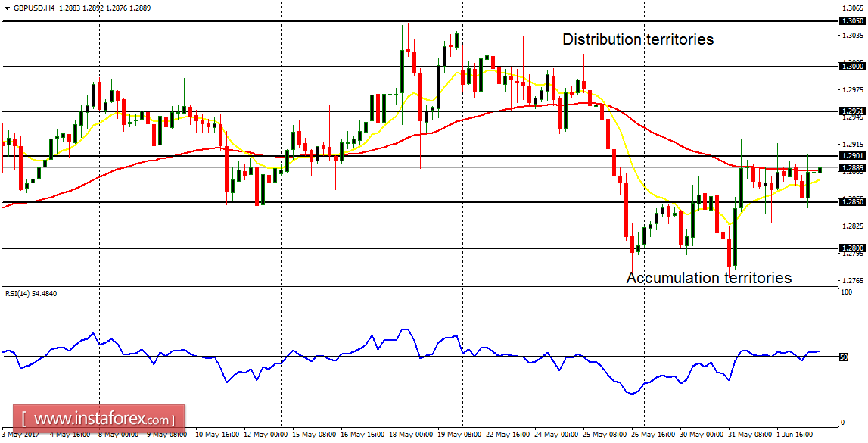Click the Distribution territories text annotation
Image resolution: width=868 pixels, height=443 pixels.
pyautogui.click(x=638, y=39)
